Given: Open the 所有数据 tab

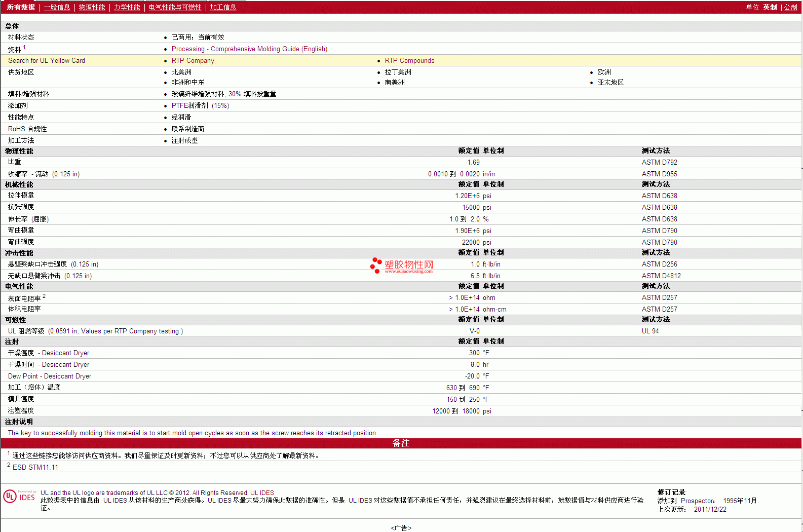Looking at the screenshot, I should point(21,7).
